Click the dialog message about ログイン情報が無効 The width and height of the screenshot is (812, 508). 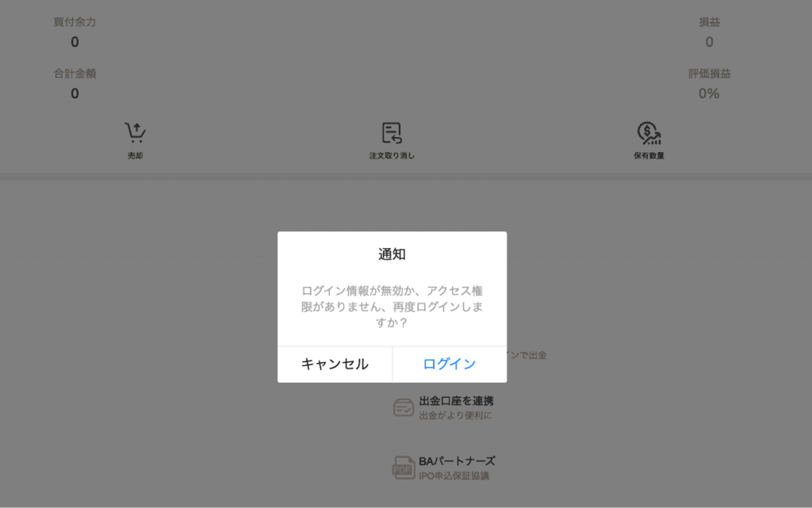392,307
